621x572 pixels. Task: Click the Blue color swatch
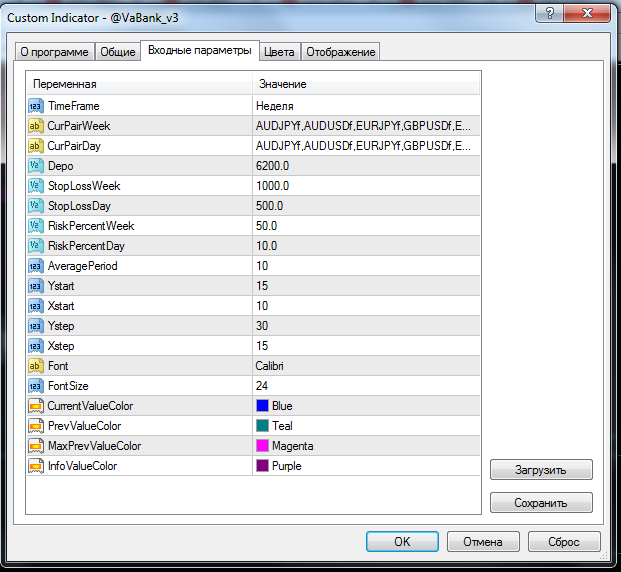coord(262,406)
